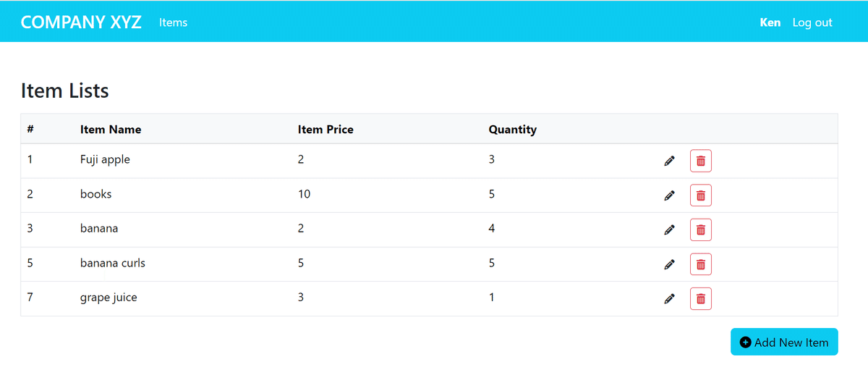Click the Add New Item button

point(784,342)
